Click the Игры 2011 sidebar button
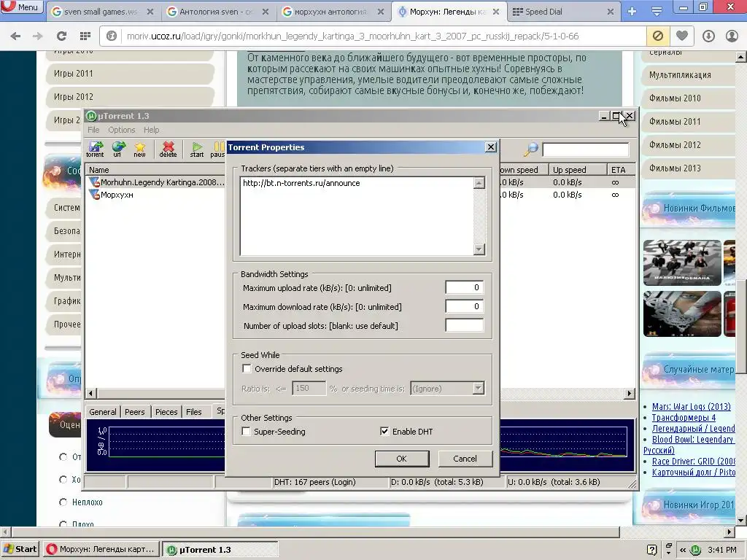This screenshot has height=560, width=747. click(x=130, y=74)
